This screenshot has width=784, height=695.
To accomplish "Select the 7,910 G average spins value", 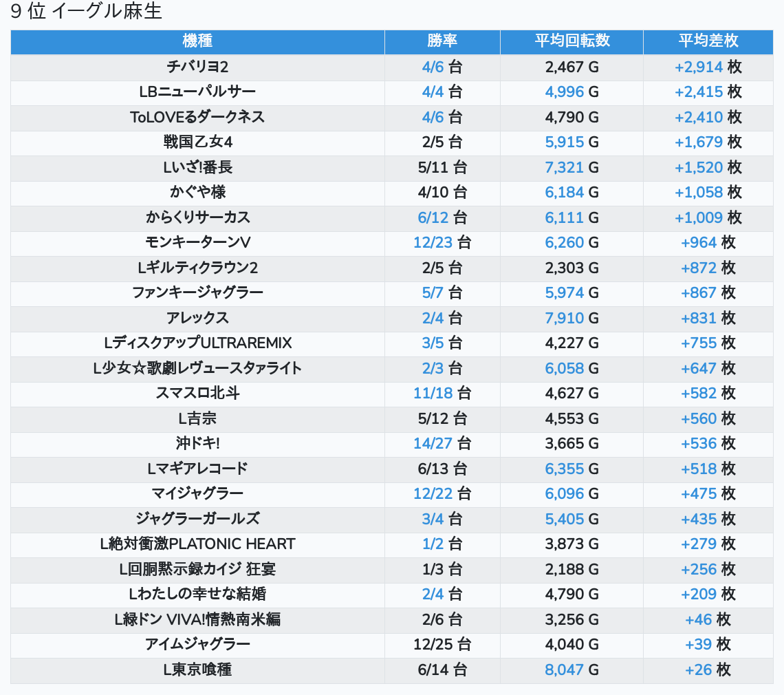I will click(571, 318).
